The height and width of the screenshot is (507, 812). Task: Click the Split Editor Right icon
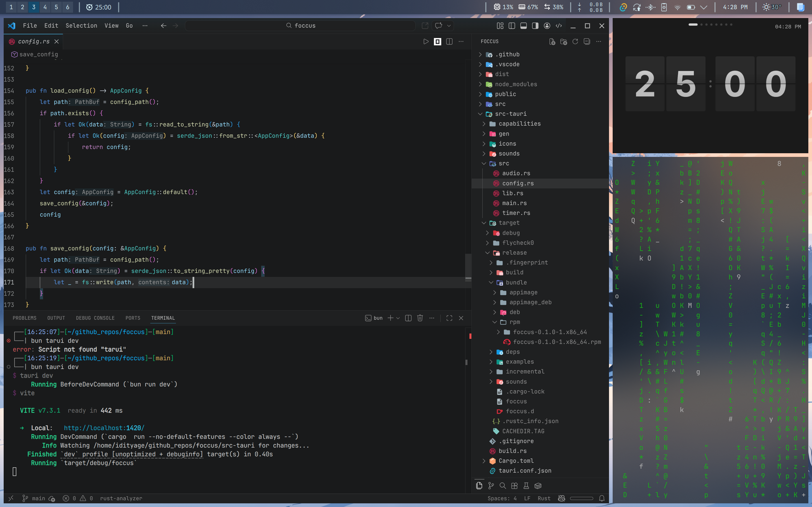click(x=449, y=41)
